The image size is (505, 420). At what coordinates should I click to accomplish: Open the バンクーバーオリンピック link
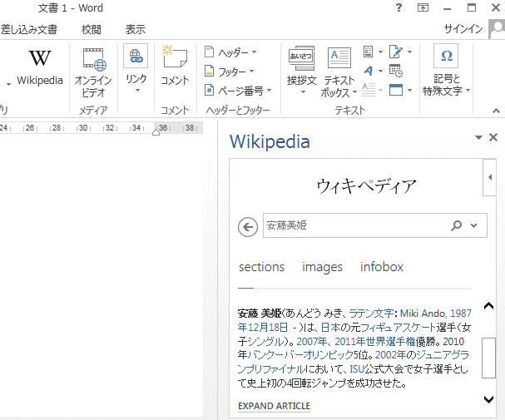300,354
